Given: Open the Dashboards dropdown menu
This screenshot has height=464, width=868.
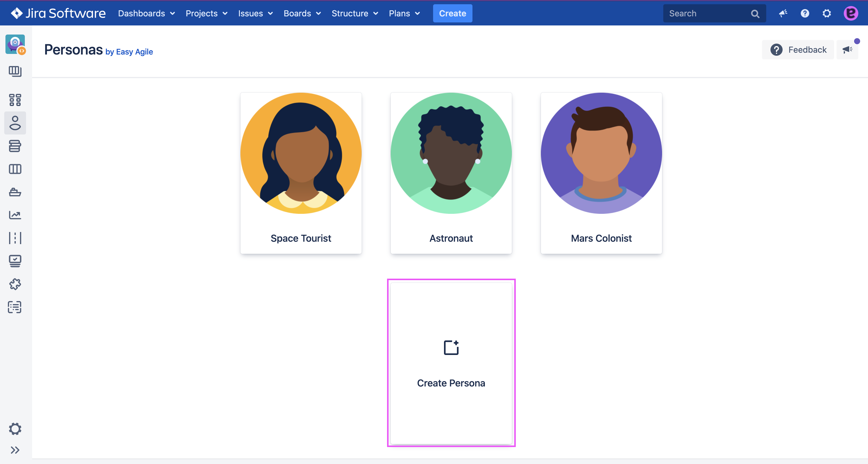Looking at the screenshot, I should tap(146, 14).
